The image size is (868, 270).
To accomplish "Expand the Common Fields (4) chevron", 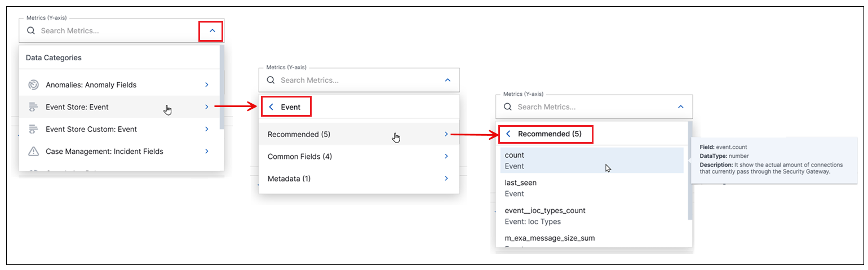I will click(446, 156).
